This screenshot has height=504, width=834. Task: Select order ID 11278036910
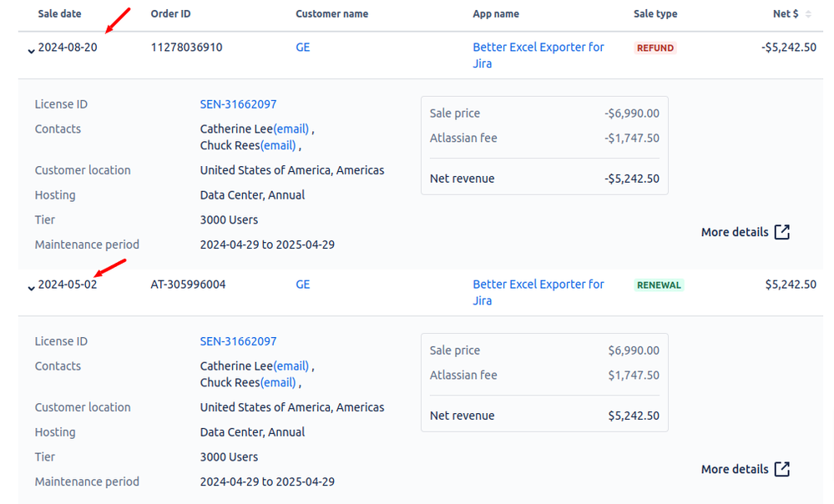[187, 48]
